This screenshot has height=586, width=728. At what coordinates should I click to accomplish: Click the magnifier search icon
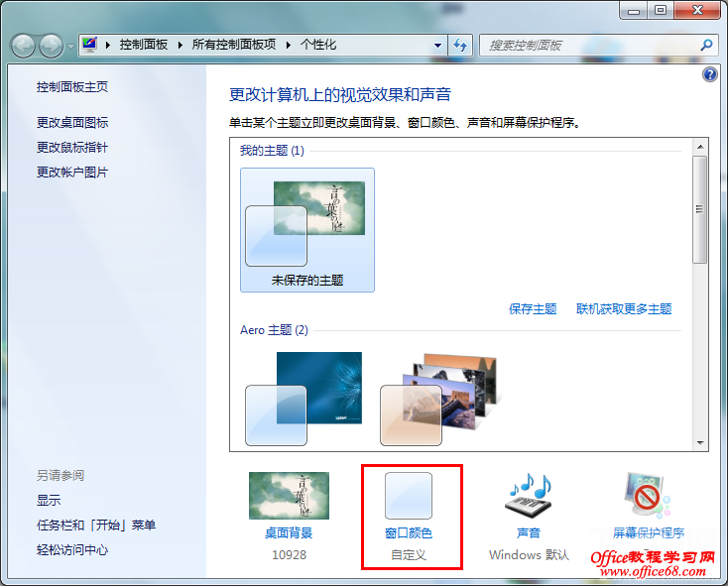(706, 45)
